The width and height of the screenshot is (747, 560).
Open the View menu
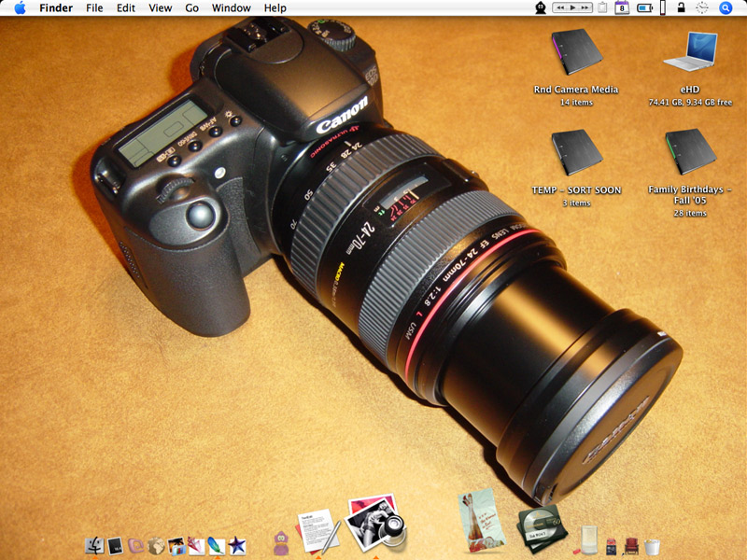pos(160,8)
